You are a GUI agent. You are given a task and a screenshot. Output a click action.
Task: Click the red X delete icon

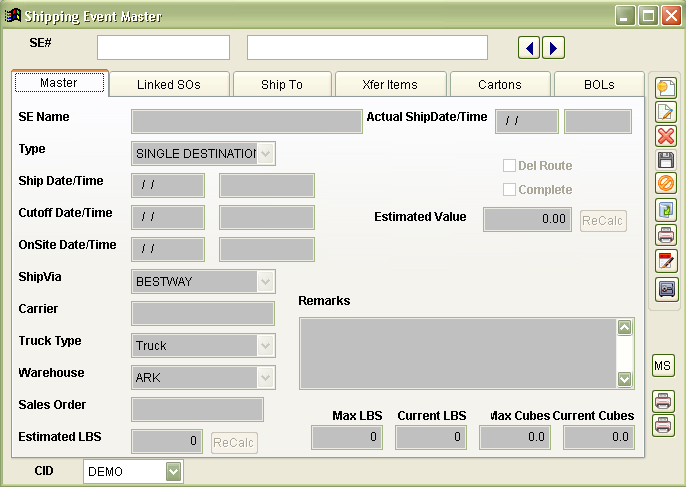pos(666,136)
